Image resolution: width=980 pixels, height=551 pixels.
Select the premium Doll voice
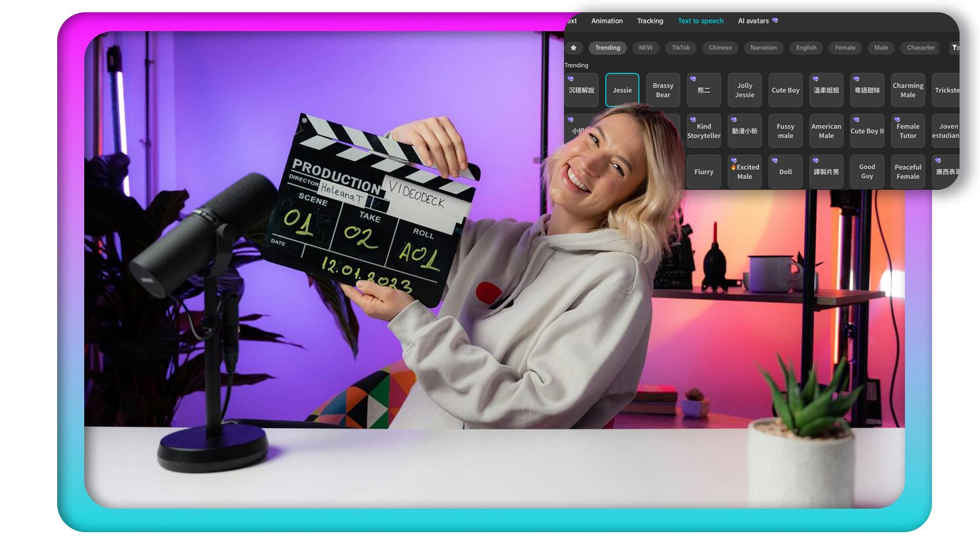(786, 172)
